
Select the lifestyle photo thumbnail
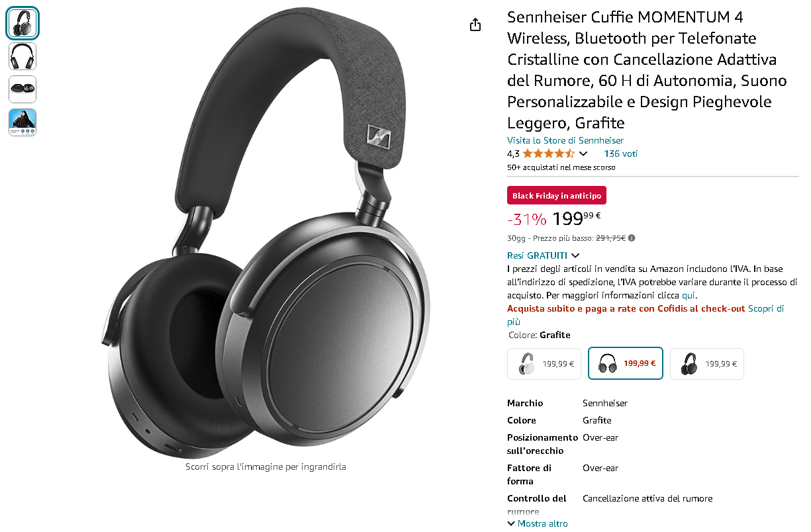pyautogui.click(x=23, y=122)
